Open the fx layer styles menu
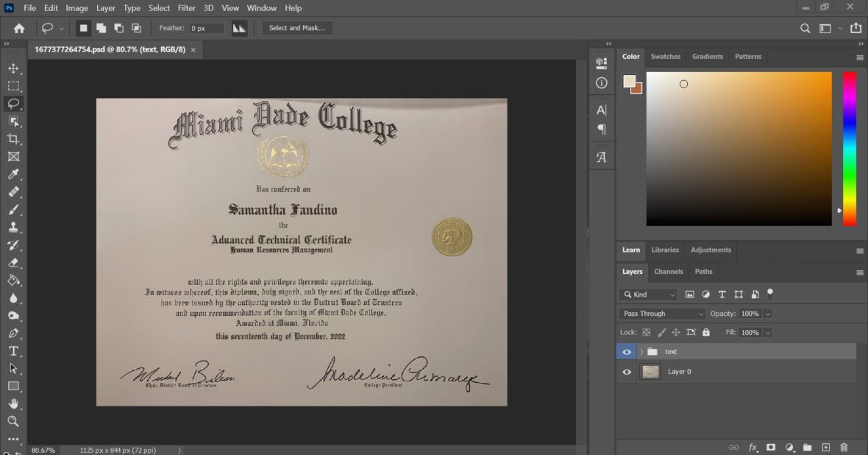 753,447
